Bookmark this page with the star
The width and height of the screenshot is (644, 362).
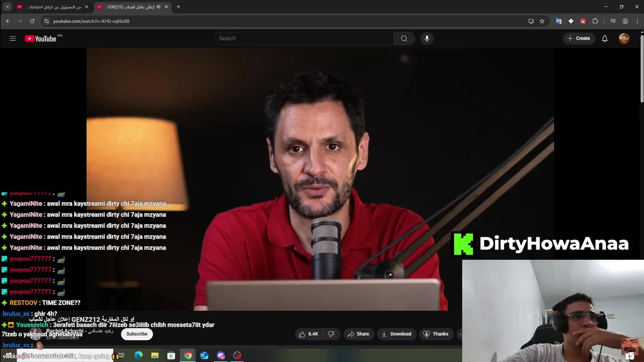(x=542, y=21)
